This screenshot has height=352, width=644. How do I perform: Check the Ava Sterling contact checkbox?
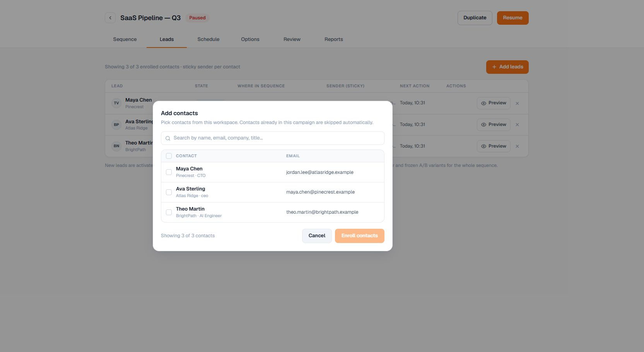tap(169, 192)
